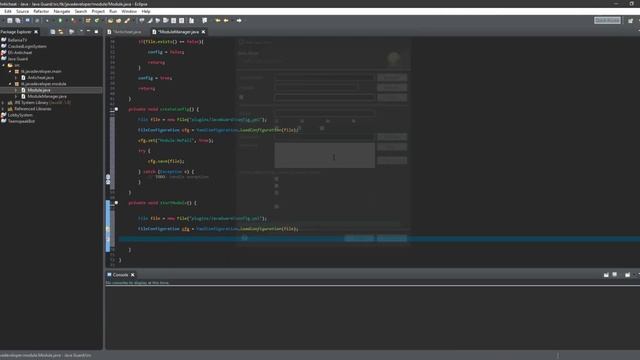Image resolution: width=640 pixels, height=360 pixels.
Task: Select ModuleManager.java in Package Explorer
Action: click(x=47, y=96)
